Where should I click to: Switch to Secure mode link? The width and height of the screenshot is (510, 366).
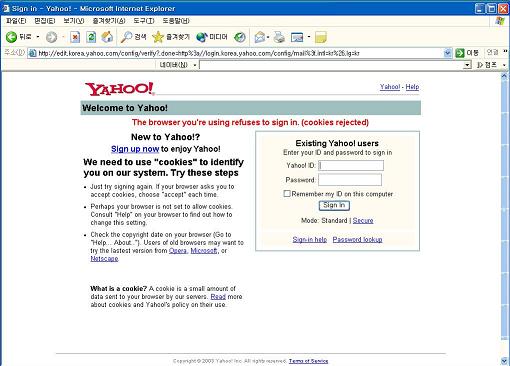pos(363,220)
